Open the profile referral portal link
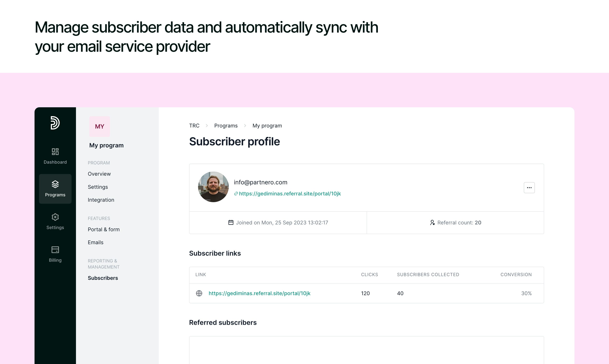 point(290,193)
